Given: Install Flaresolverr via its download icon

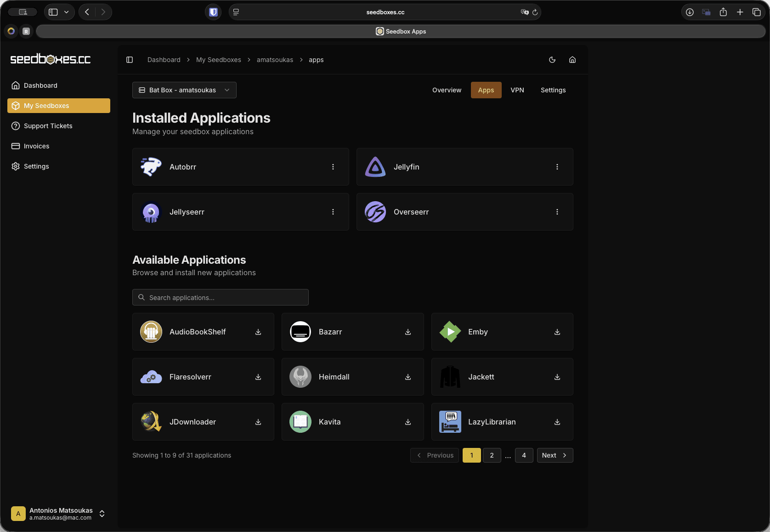Looking at the screenshot, I should pyautogui.click(x=258, y=377).
